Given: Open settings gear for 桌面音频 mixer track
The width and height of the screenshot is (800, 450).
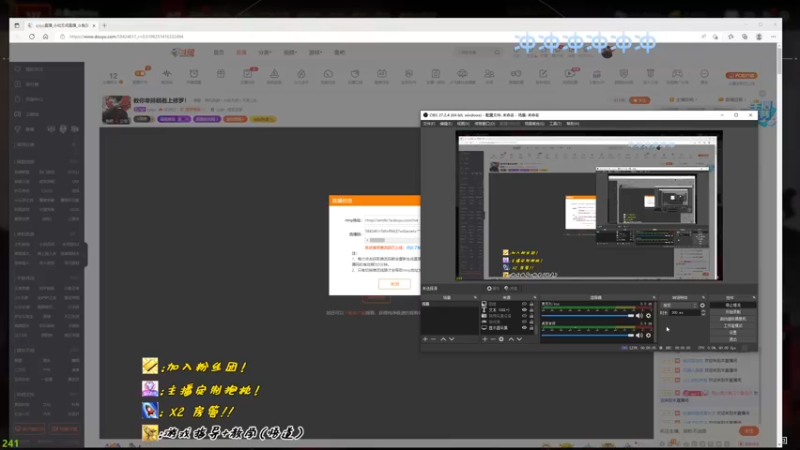Looking at the screenshot, I should [648, 335].
